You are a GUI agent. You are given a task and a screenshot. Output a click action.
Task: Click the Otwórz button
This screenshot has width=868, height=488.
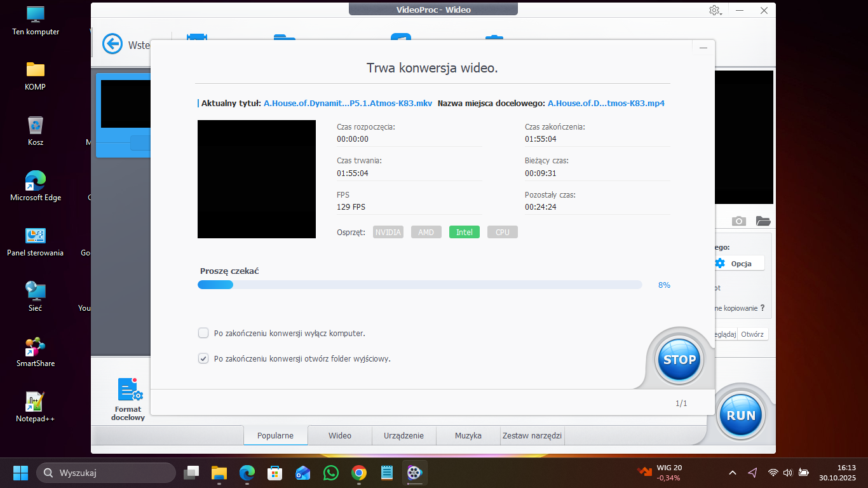tap(752, 334)
